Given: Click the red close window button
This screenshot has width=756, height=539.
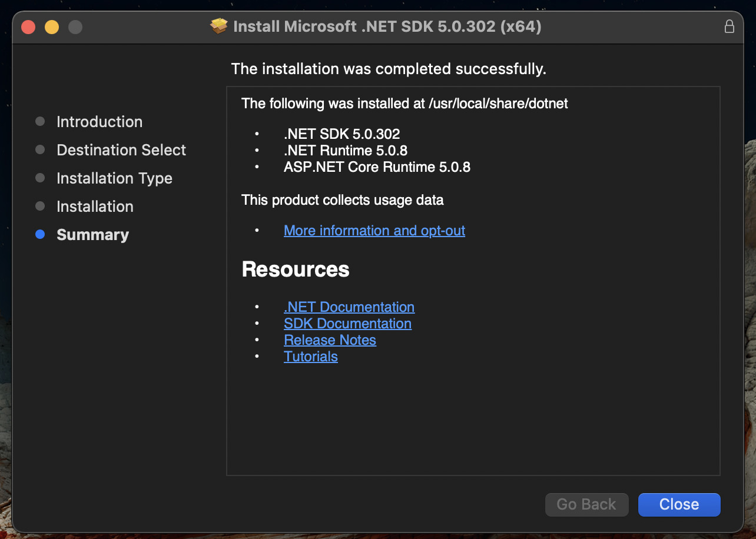Looking at the screenshot, I should (x=28, y=27).
